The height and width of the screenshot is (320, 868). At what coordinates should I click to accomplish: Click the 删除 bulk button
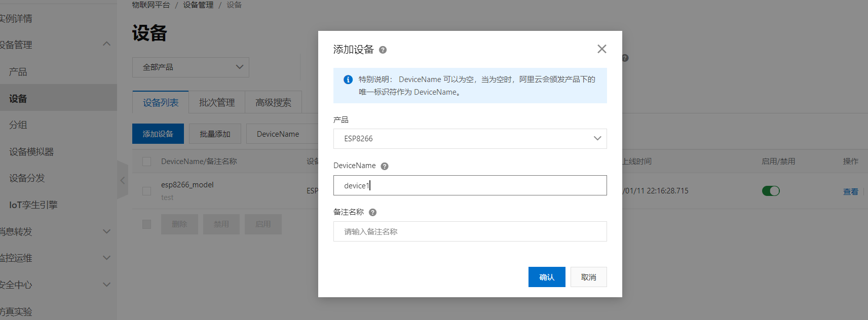[179, 224]
